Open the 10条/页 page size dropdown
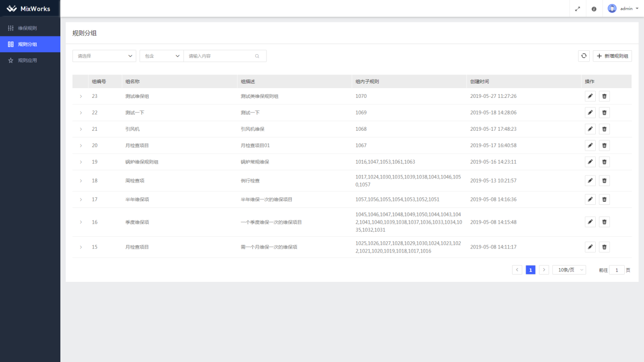The image size is (644, 362). pos(569,270)
